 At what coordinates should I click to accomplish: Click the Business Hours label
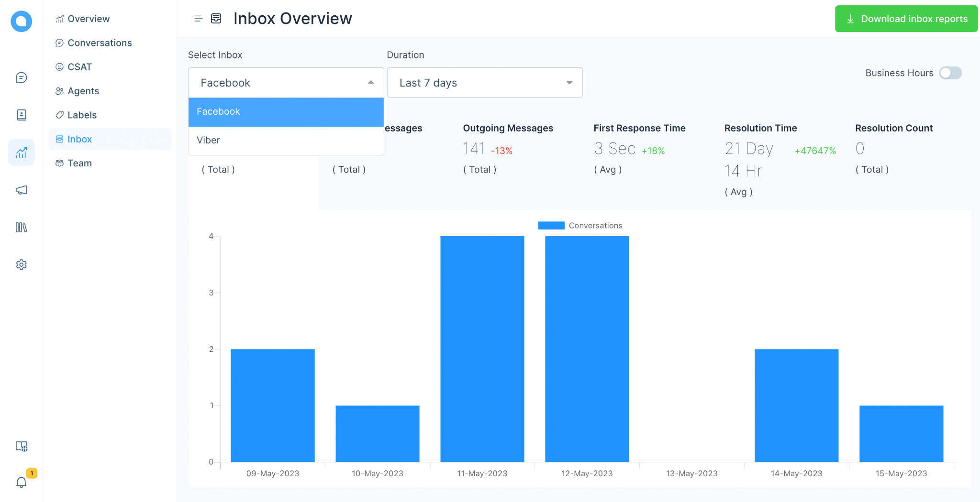899,73
